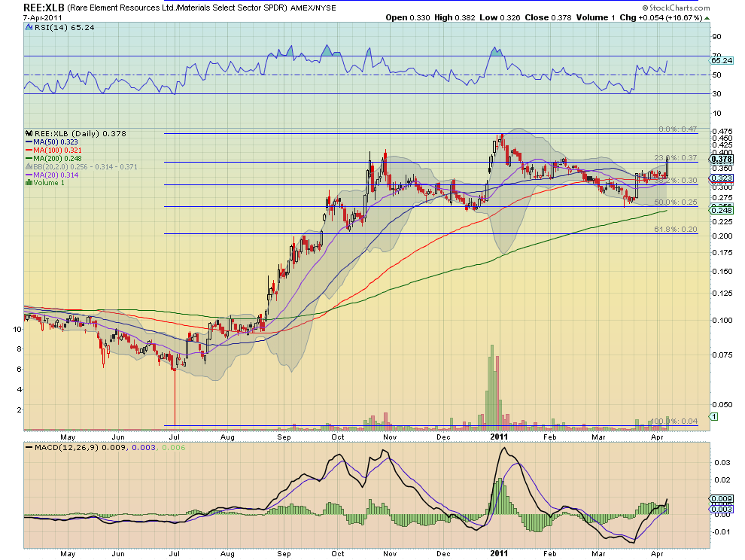Click the RSI indicator icon

point(29,28)
